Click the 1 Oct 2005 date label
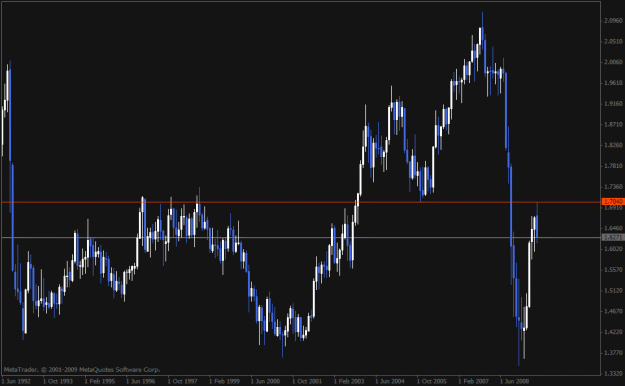 pyautogui.click(x=432, y=381)
